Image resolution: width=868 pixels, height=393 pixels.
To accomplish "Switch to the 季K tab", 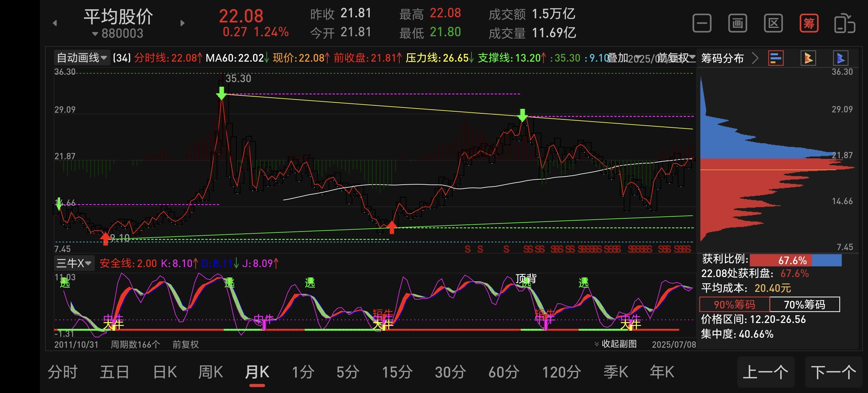I will 616,372.
